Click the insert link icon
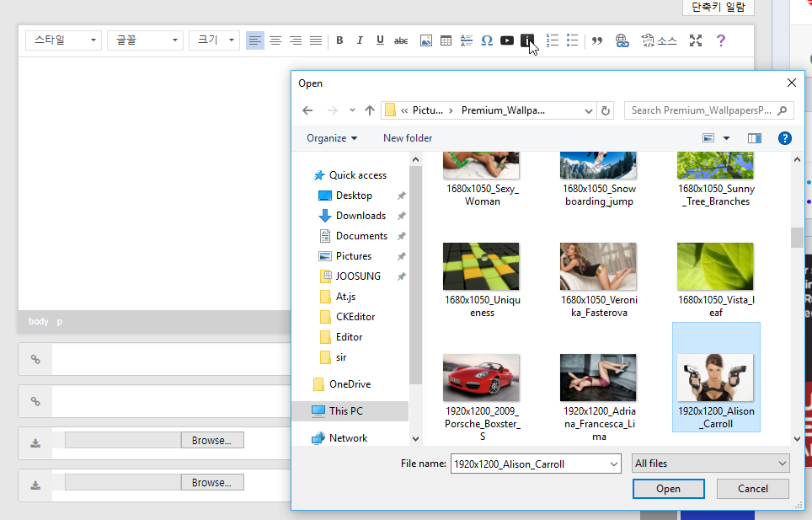This screenshot has width=812, height=520. pos(622,40)
